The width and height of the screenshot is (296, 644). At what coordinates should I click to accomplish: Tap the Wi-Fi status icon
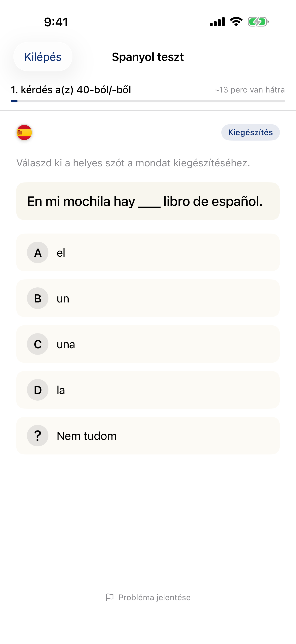[x=236, y=22]
